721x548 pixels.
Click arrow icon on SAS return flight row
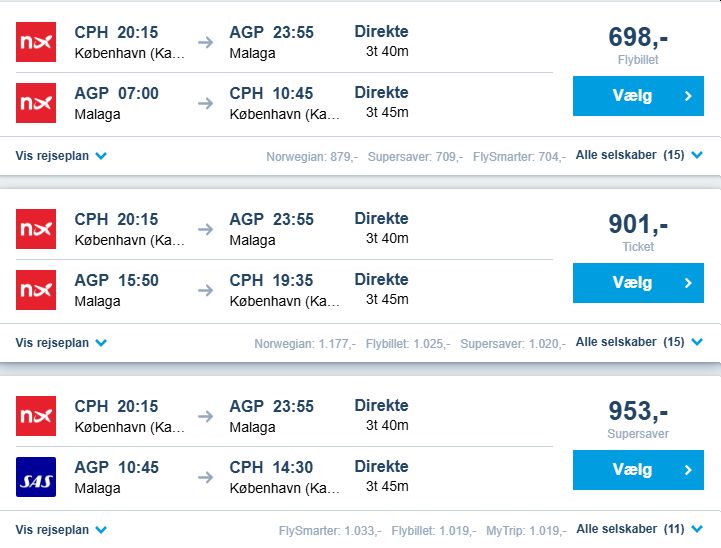pos(205,476)
